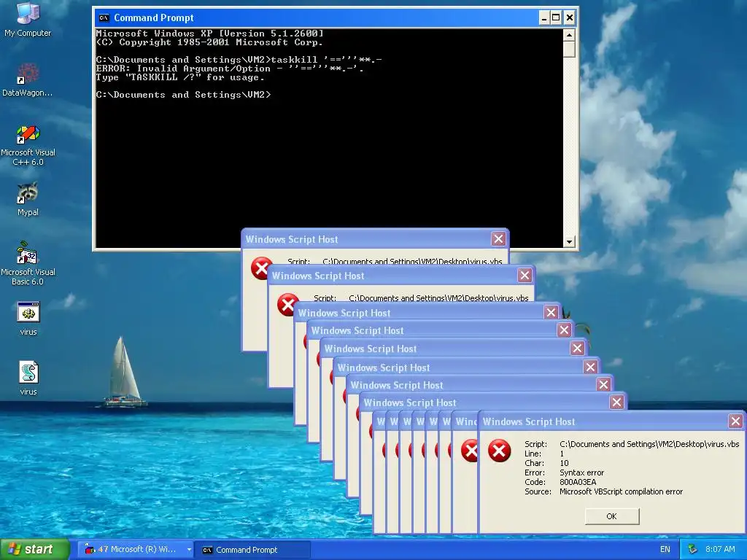Open the Start menu

35,549
